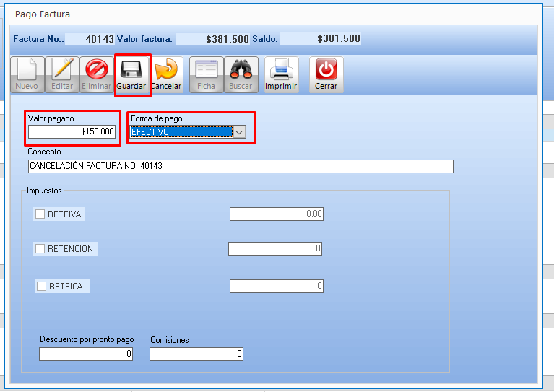Print using the Imprimir printer icon

[x=281, y=70]
